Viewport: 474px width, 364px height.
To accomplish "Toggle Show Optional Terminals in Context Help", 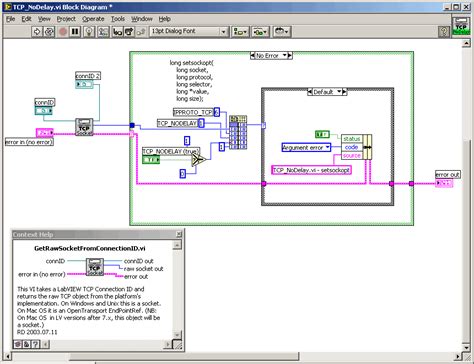I will point(18,344).
